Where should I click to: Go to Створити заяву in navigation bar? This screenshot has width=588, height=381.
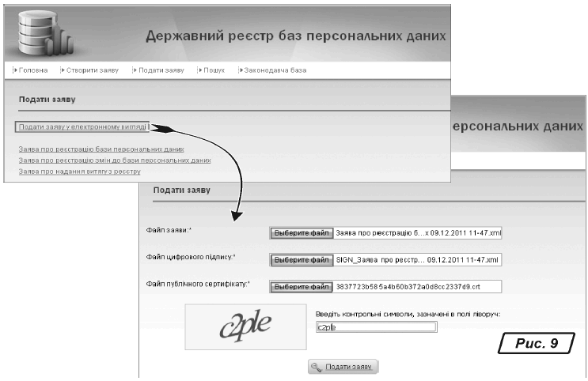92,70
